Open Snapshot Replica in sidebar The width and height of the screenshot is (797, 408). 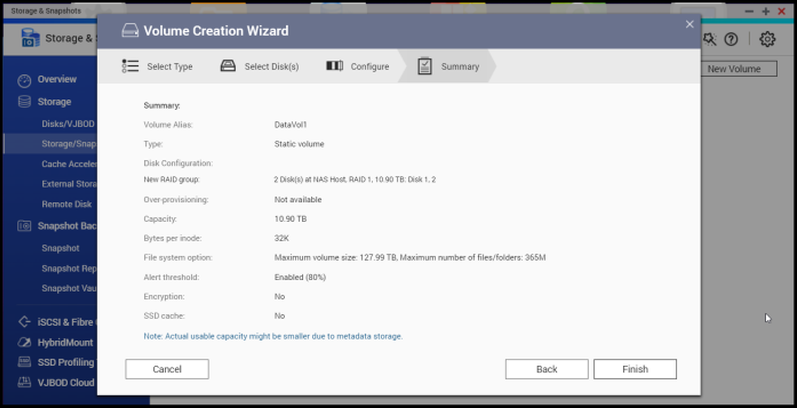click(x=69, y=268)
